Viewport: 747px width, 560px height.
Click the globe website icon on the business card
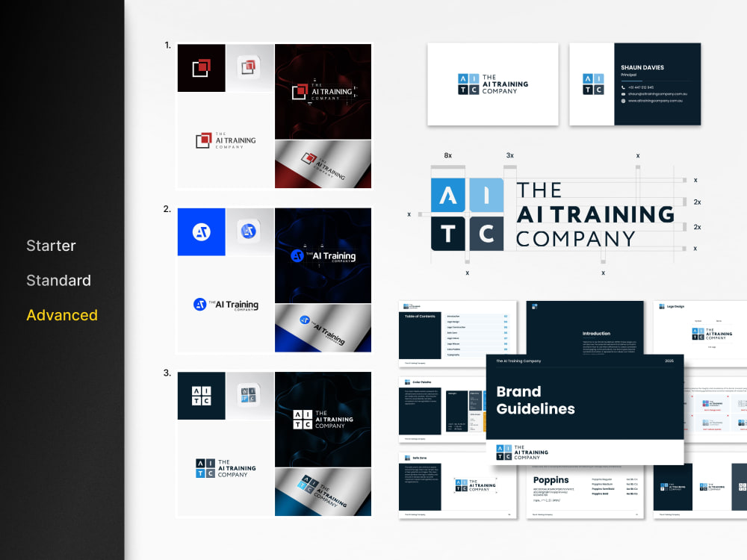(623, 101)
